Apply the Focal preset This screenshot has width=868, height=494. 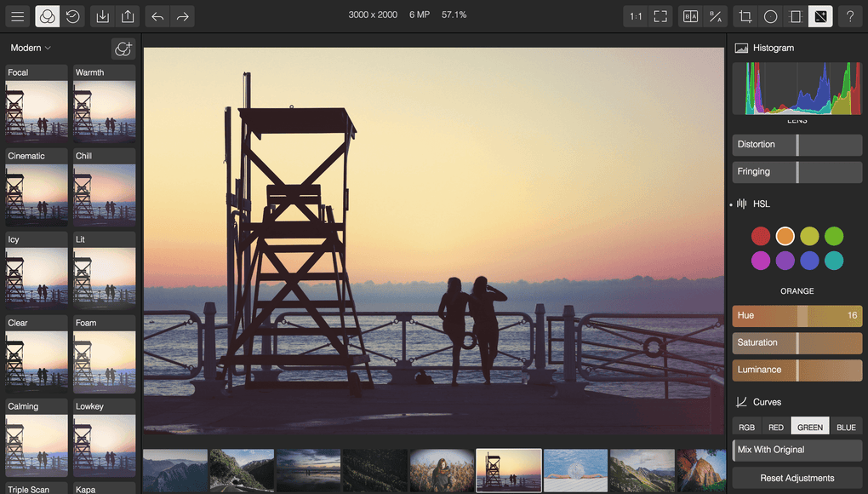[x=37, y=105]
